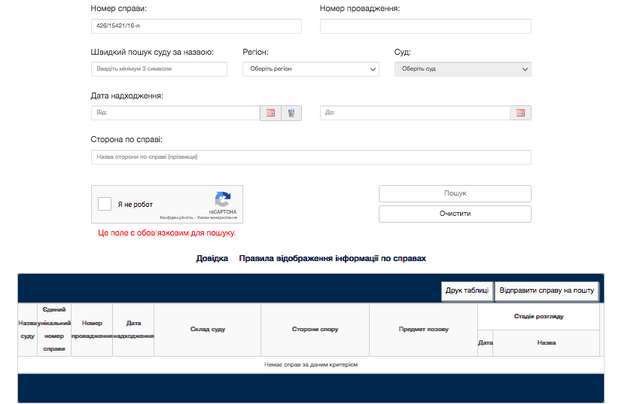Image resolution: width=640 pixels, height=404 pixels.
Task: Focus the Сторона по справі field
Action: [x=310, y=157]
